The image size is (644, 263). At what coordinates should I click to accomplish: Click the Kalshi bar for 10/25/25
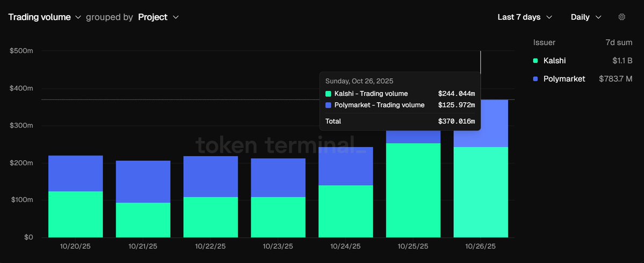tap(413, 190)
